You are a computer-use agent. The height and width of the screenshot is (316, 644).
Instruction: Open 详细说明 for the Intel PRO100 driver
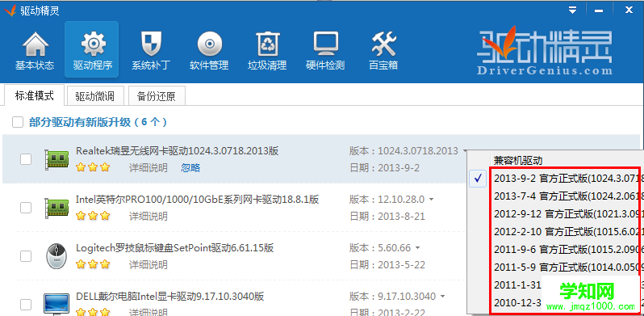tap(148, 216)
